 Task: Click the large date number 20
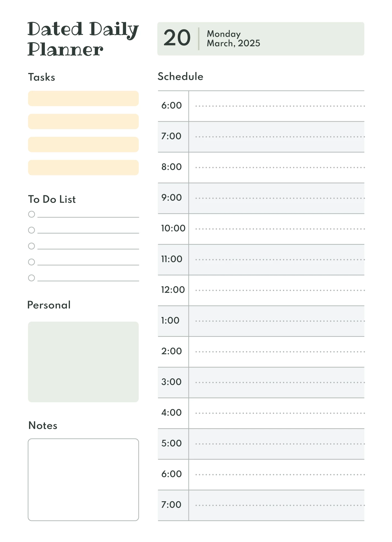click(x=177, y=38)
